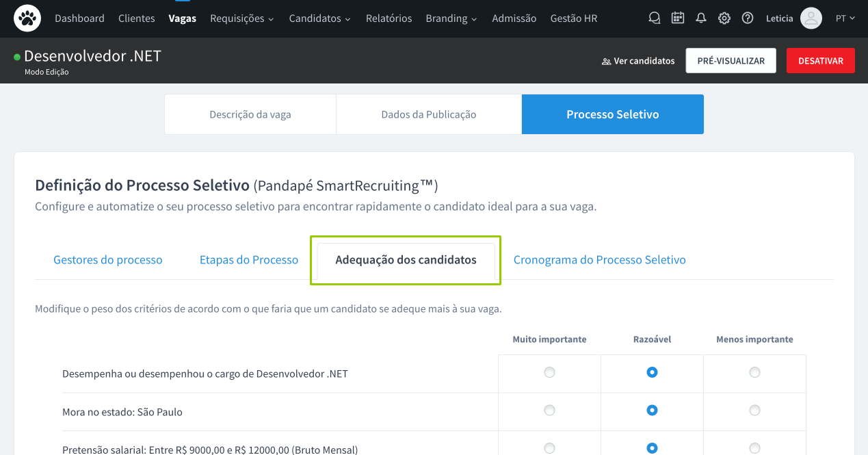Open the Descrição da vaga tab
The image size is (868, 455).
pyautogui.click(x=250, y=114)
